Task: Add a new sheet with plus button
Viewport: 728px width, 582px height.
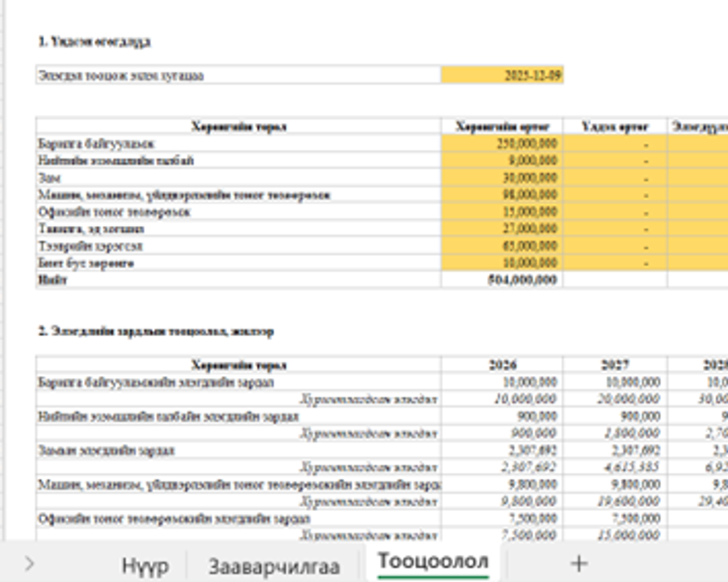Action: click(x=579, y=564)
